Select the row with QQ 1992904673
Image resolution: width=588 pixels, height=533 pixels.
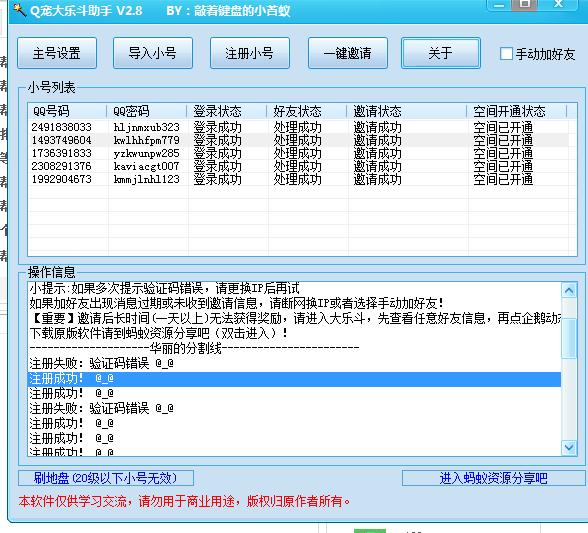pos(298,179)
